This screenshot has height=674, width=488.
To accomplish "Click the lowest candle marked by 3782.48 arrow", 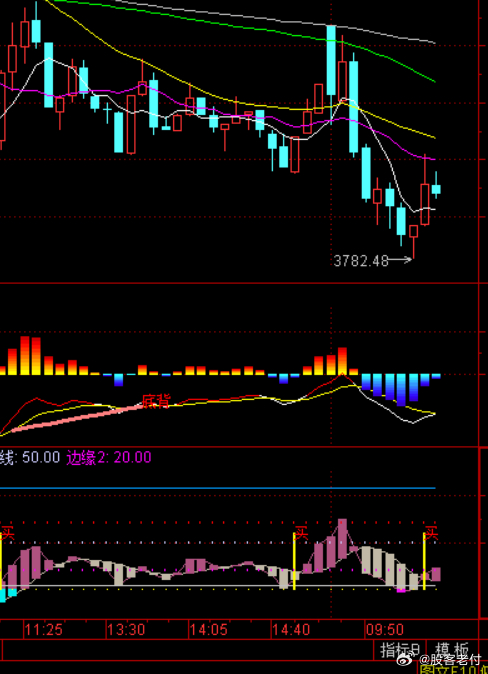I will (x=413, y=241).
